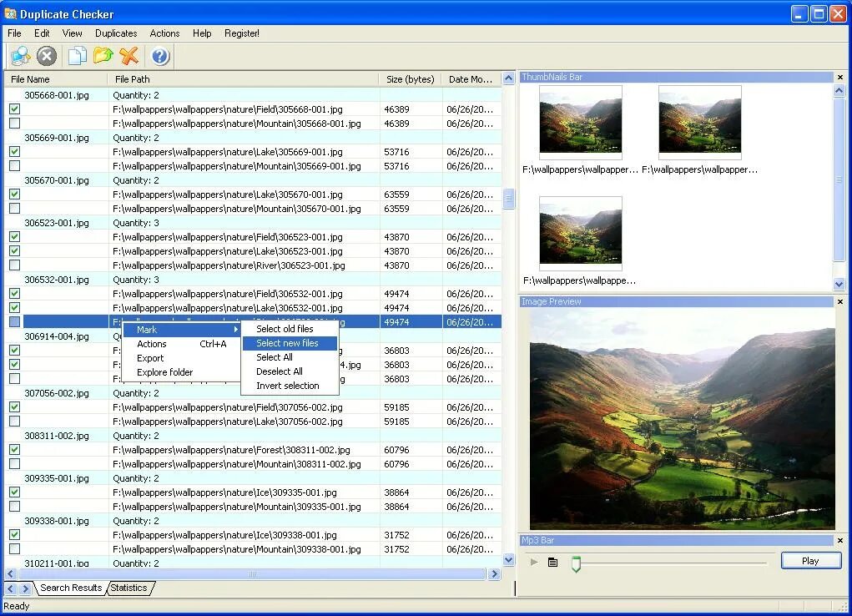
Task: Click the Play button in Mp3 Bar
Action: pos(811,561)
